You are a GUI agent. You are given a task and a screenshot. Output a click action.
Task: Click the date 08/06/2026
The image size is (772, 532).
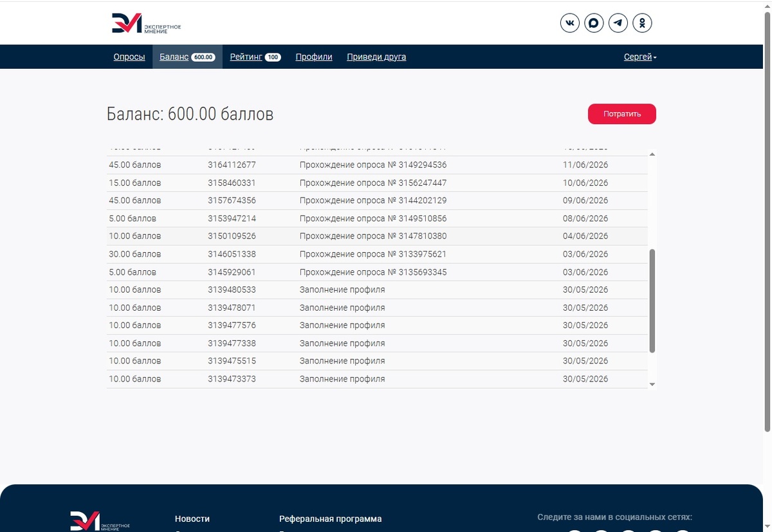tap(585, 218)
